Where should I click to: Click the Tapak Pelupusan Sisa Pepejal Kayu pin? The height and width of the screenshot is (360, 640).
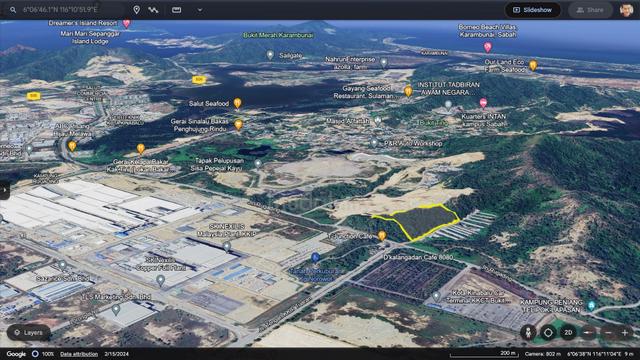(x=258, y=164)
